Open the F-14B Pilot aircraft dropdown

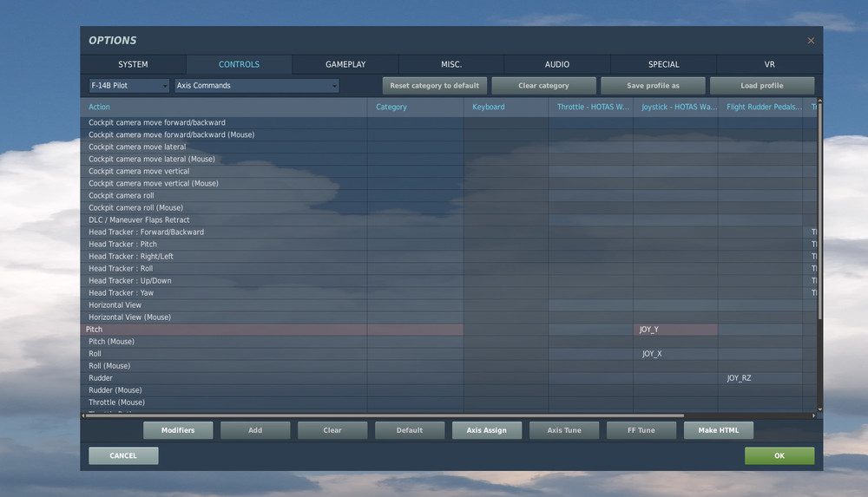pos(129,86)
